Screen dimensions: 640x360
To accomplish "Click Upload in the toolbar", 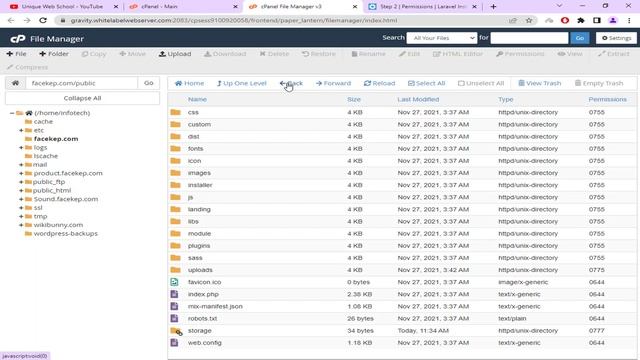I will point(175,54).
